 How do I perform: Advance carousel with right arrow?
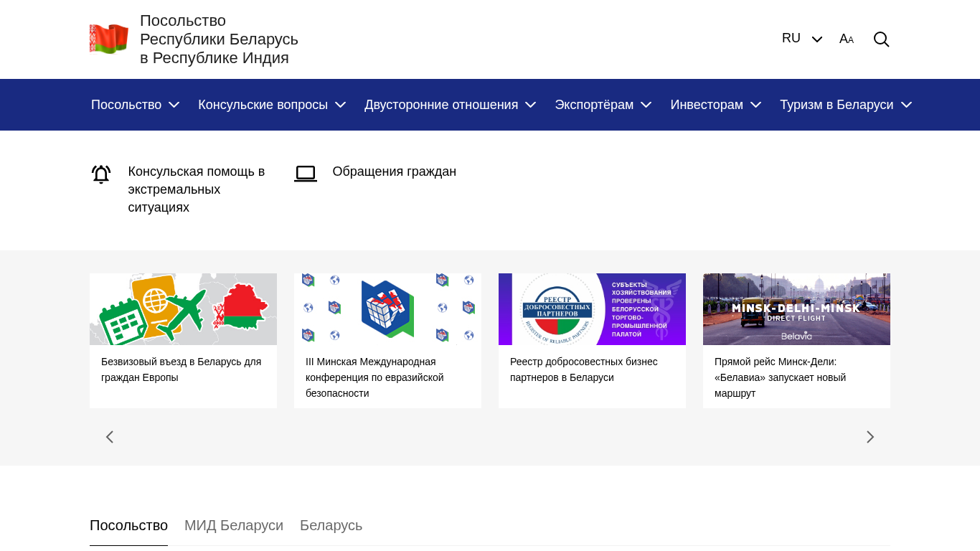pyautogui.click(x=870, y=437)
